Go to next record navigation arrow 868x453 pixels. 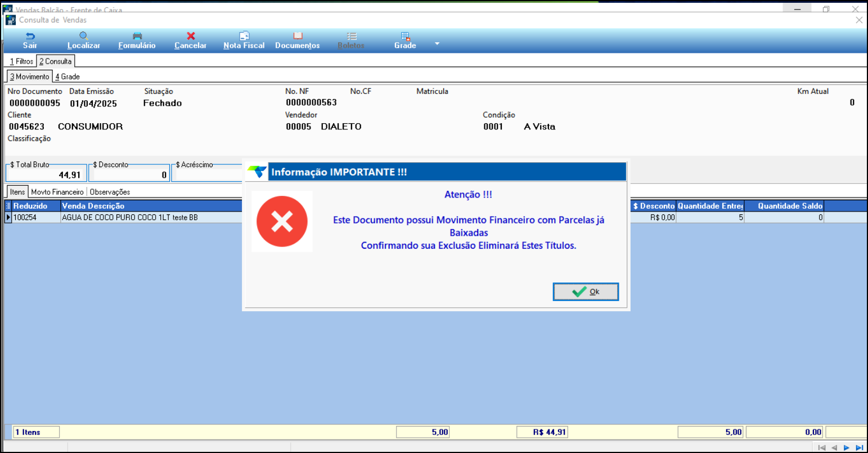pos(847,448)
